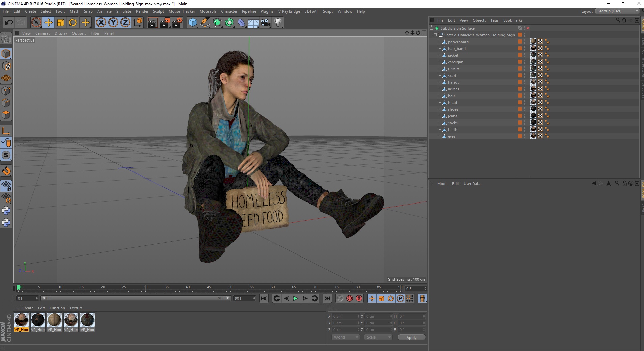This screenshot has height=351, width=644.
Task: Collapse Seated_Homeless_Woman_Holding_Sign group
Action: point(435,35)
